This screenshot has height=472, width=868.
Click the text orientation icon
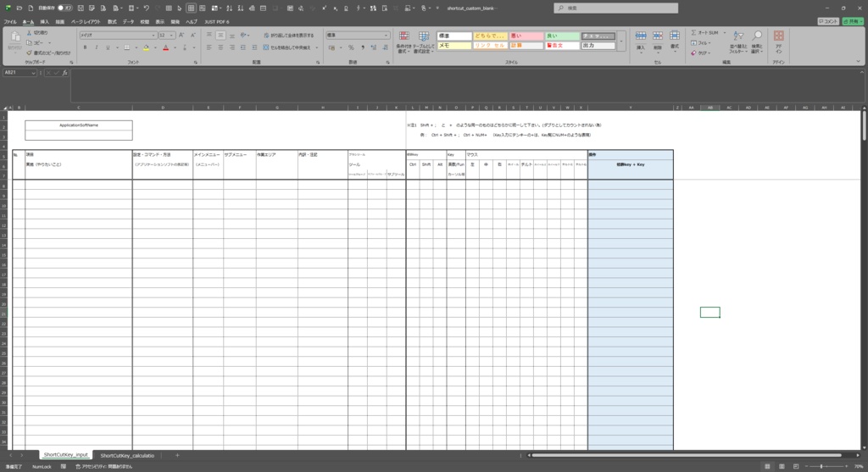click(x=243, y=35)
